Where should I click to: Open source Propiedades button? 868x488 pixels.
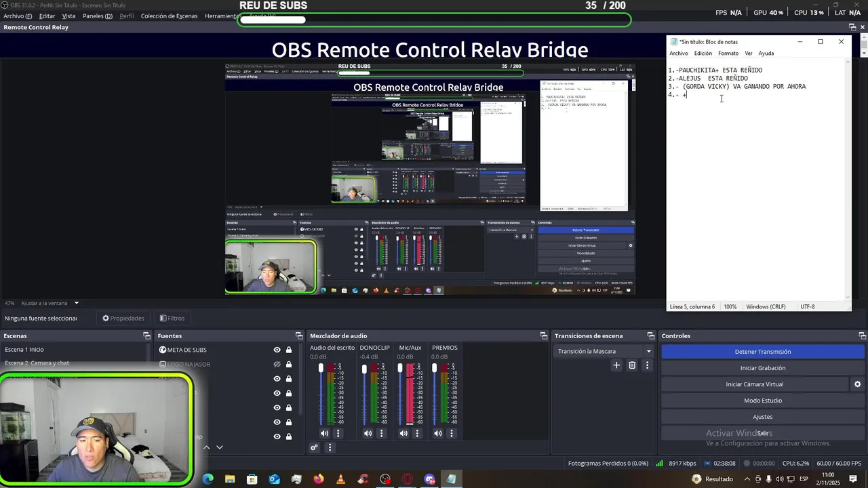[x=123, y=319]
